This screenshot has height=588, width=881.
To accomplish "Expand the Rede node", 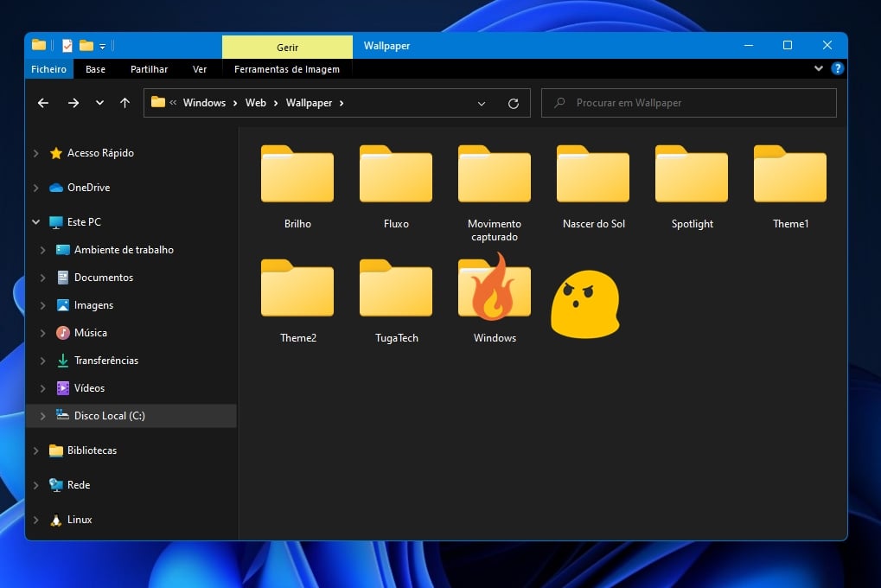I will tap(36, 484).
